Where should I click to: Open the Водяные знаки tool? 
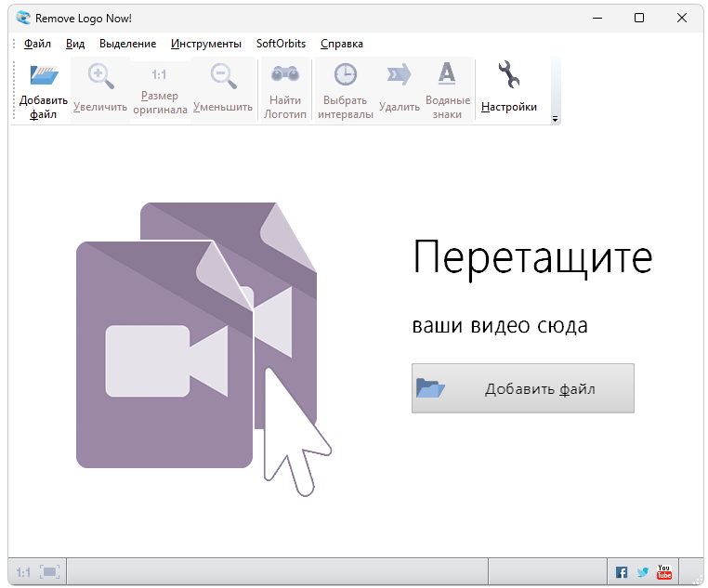click(x=447, y=76)
